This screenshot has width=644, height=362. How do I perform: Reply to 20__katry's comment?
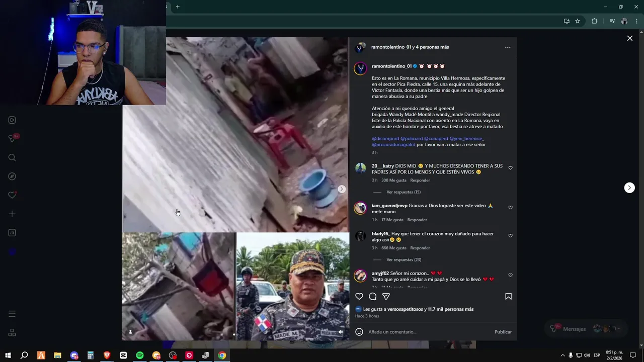[420, 180]
